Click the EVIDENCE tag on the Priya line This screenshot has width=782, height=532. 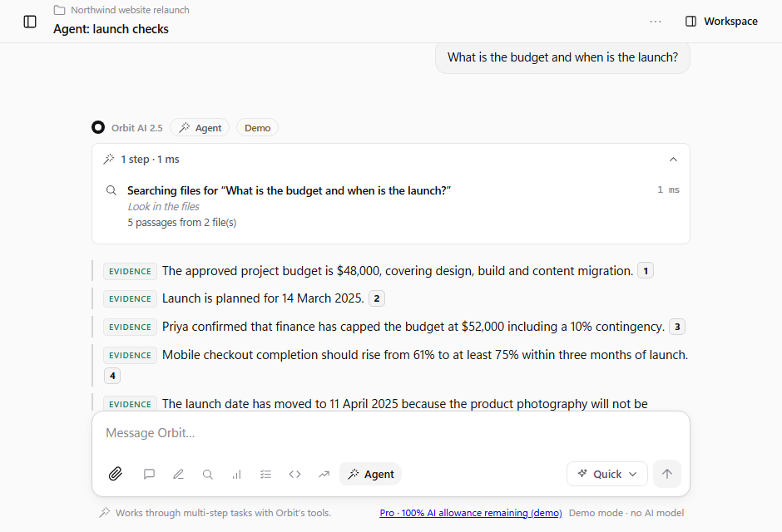130,327
